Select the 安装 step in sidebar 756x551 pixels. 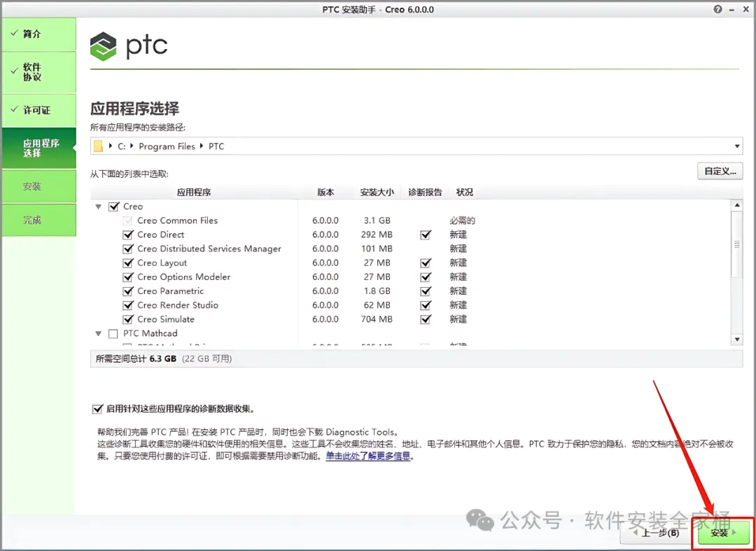pyautogui.click(x=38, y=186)
